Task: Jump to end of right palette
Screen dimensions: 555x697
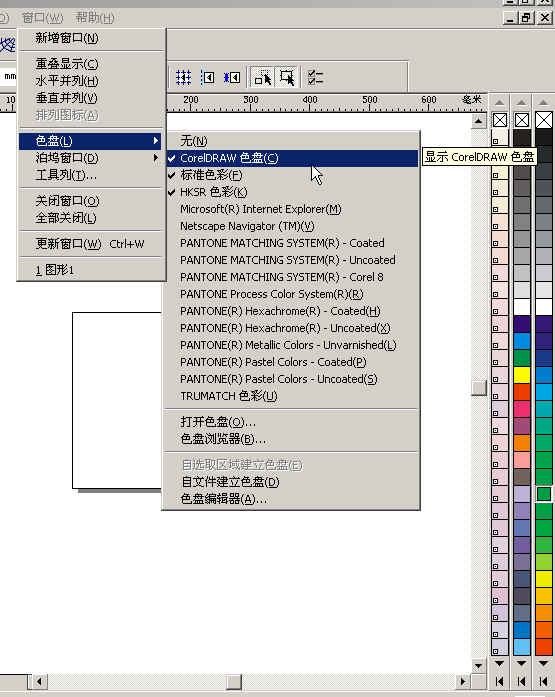Action: pos(543,681)
